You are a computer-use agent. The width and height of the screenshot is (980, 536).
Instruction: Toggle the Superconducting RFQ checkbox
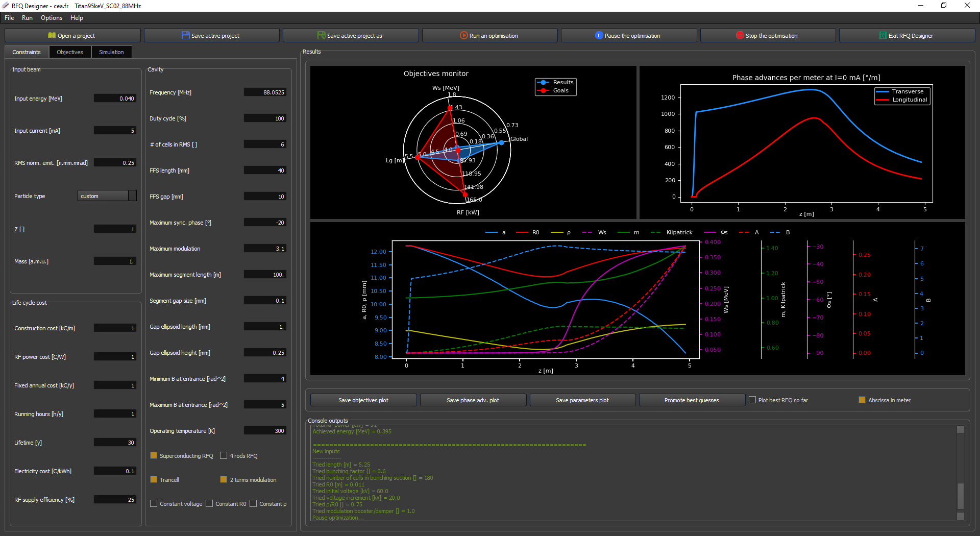point(154,456)
